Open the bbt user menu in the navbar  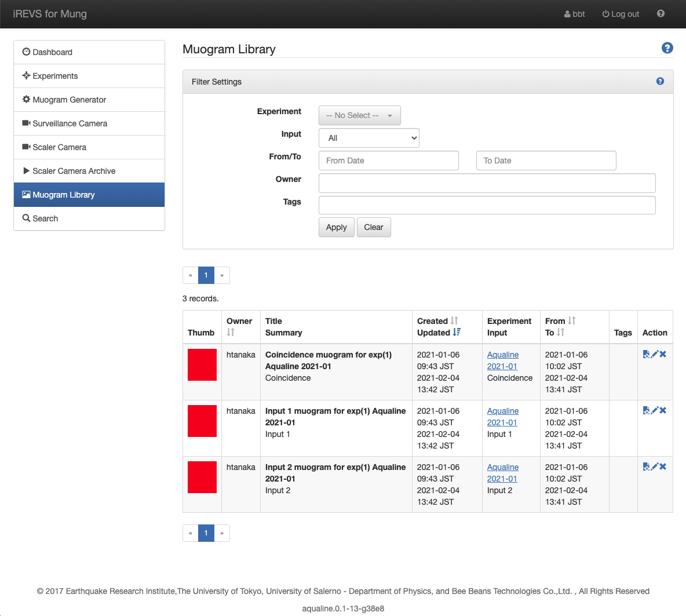(x=574, y=14)
